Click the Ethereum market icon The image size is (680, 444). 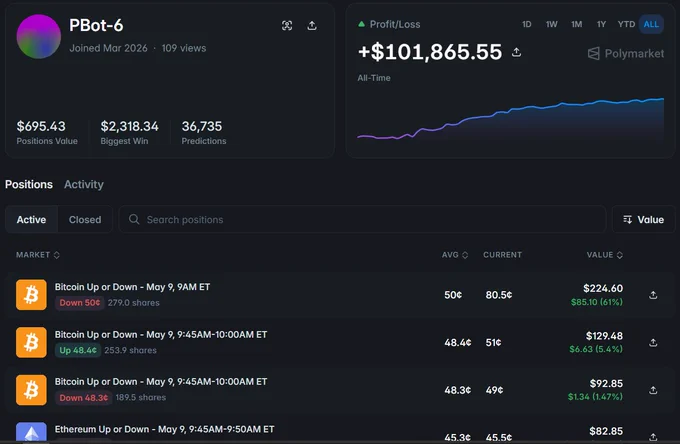tap(31, 432)
